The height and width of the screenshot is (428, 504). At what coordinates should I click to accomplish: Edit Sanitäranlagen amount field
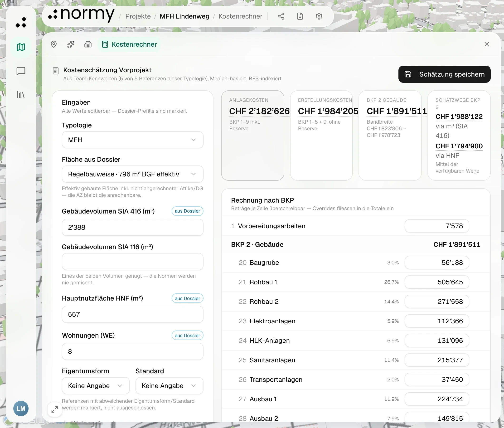[436, 360]
